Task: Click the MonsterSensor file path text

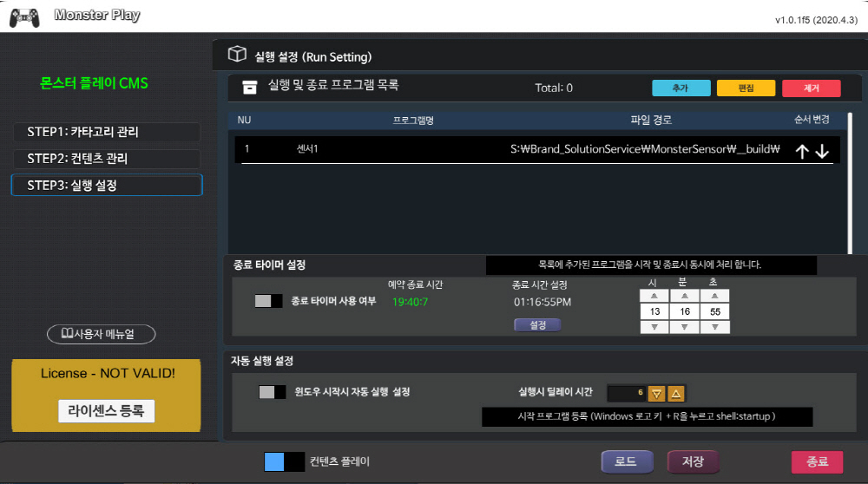Action: coord(645,149)
